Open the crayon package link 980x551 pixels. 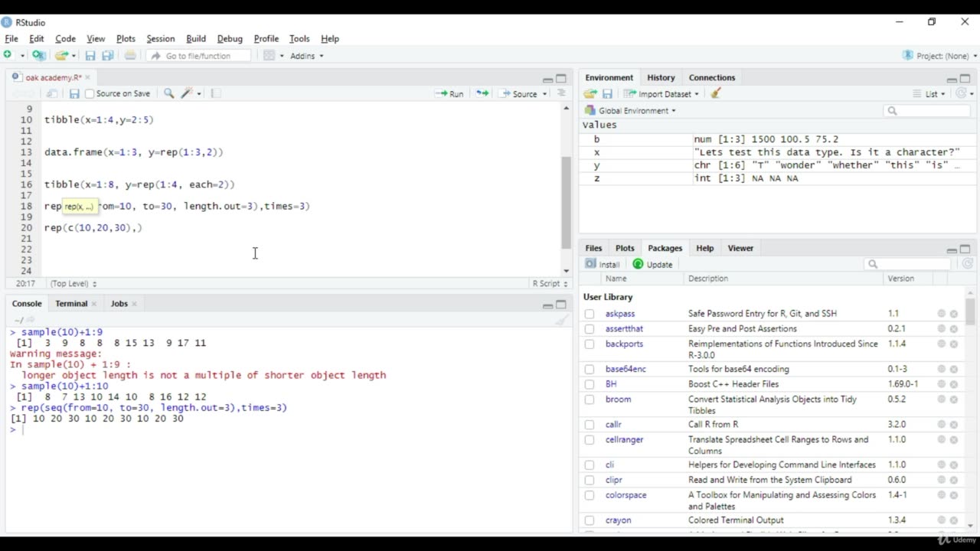[619, 520]
